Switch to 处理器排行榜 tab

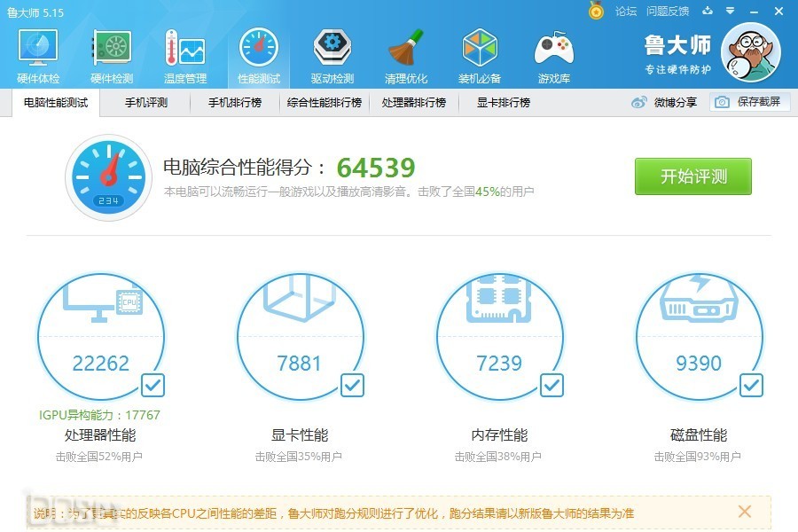pos(413,103)
